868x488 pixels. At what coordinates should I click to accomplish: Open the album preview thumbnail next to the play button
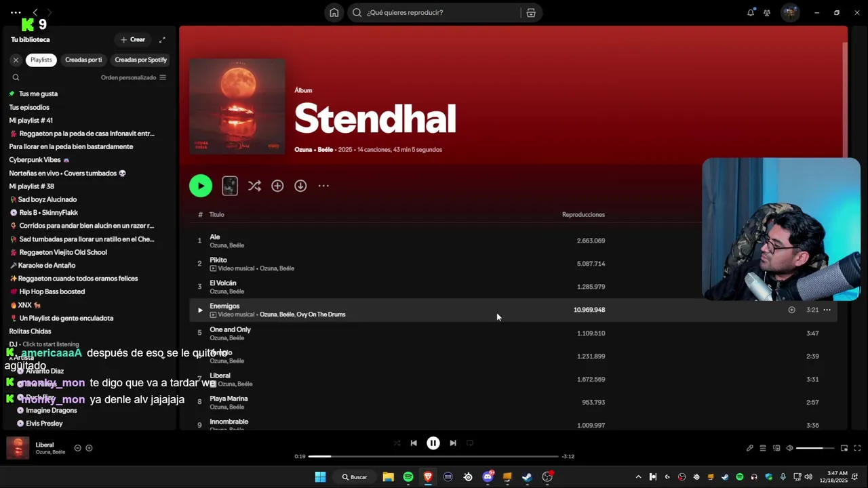click(x=230, y=186)
